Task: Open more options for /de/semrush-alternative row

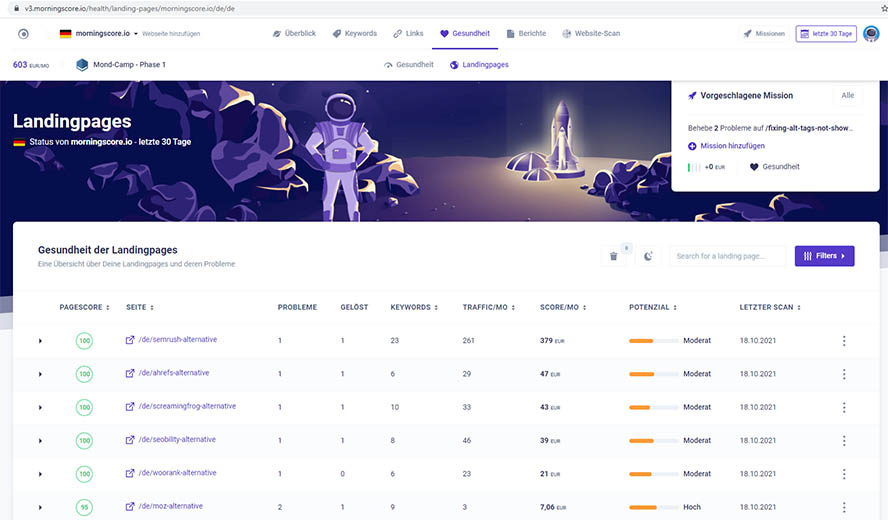Action: pos(844,341)
